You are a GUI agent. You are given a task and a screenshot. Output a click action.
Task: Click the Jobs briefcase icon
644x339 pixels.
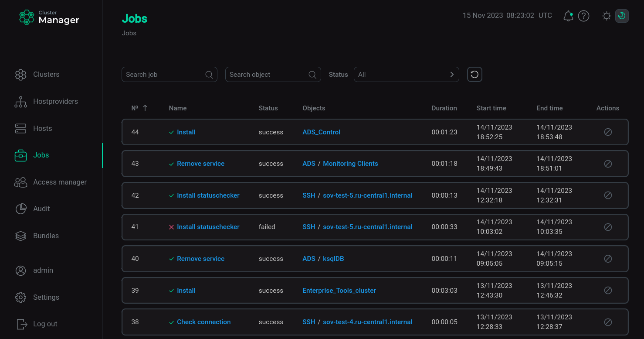point(20,155)
